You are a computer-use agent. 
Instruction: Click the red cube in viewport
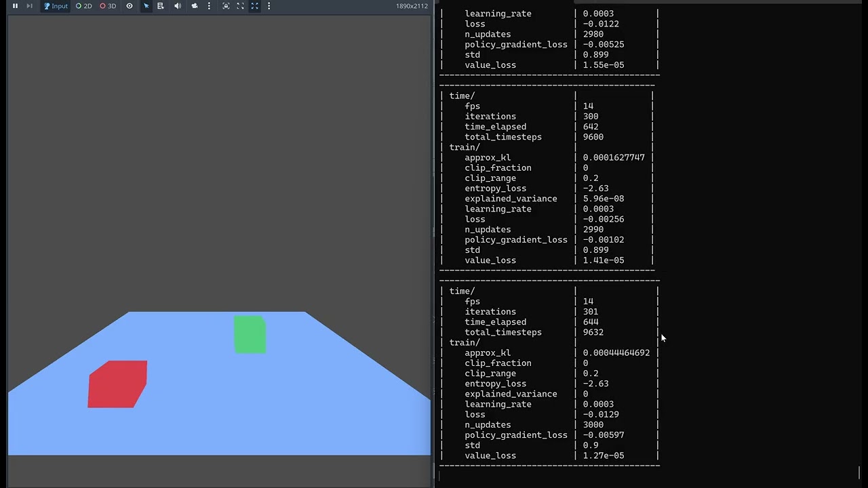(117, 384)
